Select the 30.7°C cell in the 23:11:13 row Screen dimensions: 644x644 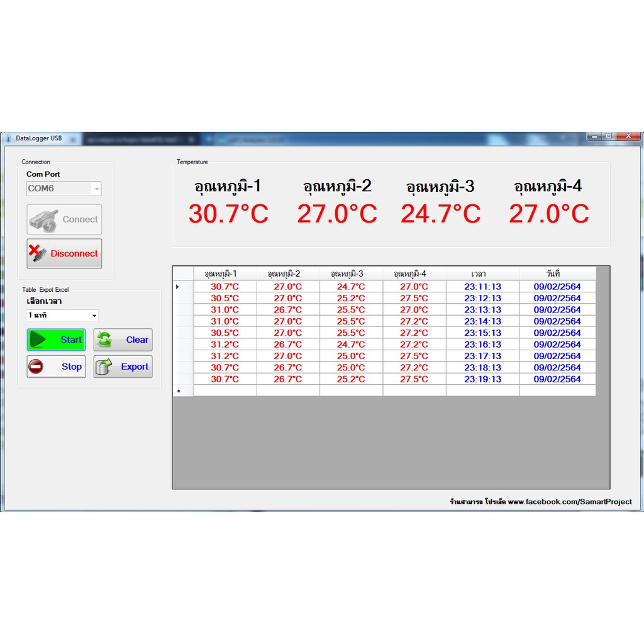(x=225, y=287)
